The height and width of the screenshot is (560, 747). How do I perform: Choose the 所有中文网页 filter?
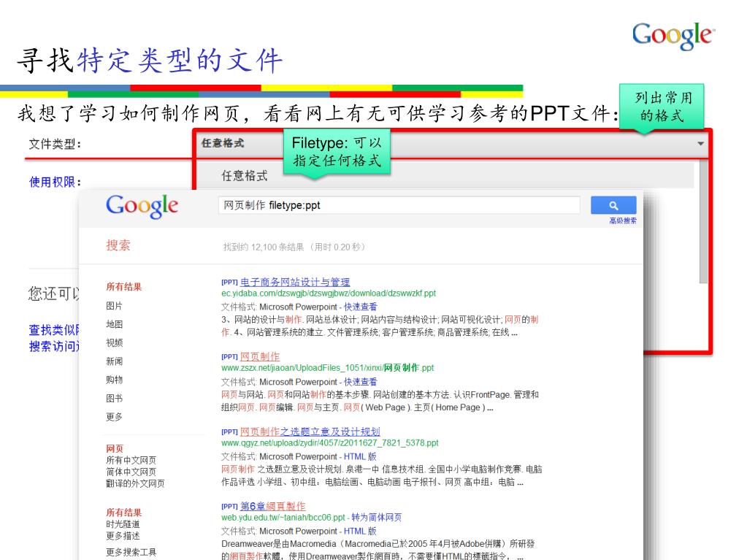pos(131,460)
